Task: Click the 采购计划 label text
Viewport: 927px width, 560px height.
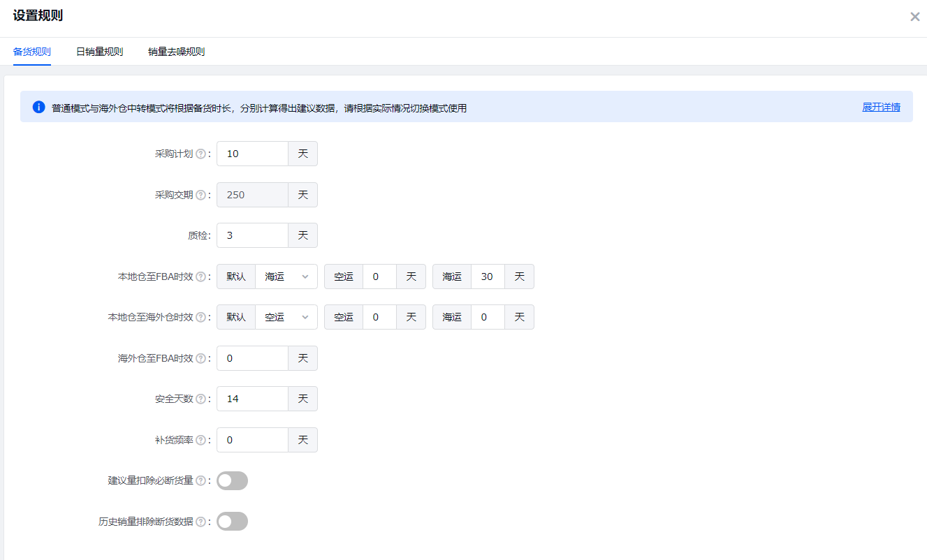Action: tap(174, 154)
